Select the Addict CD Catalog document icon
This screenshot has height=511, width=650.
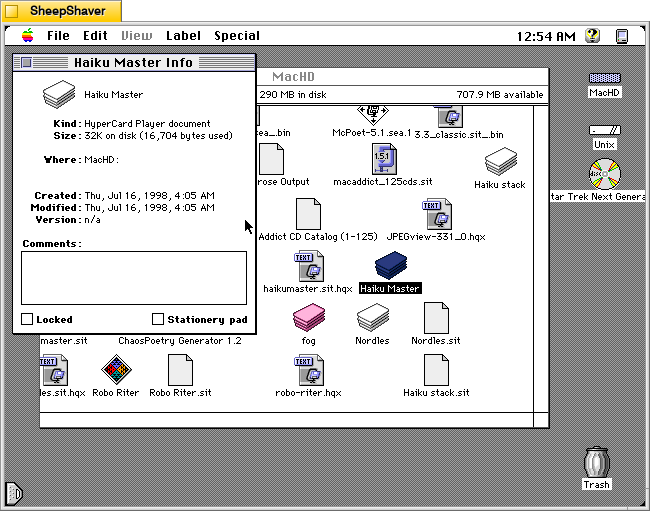308,213
